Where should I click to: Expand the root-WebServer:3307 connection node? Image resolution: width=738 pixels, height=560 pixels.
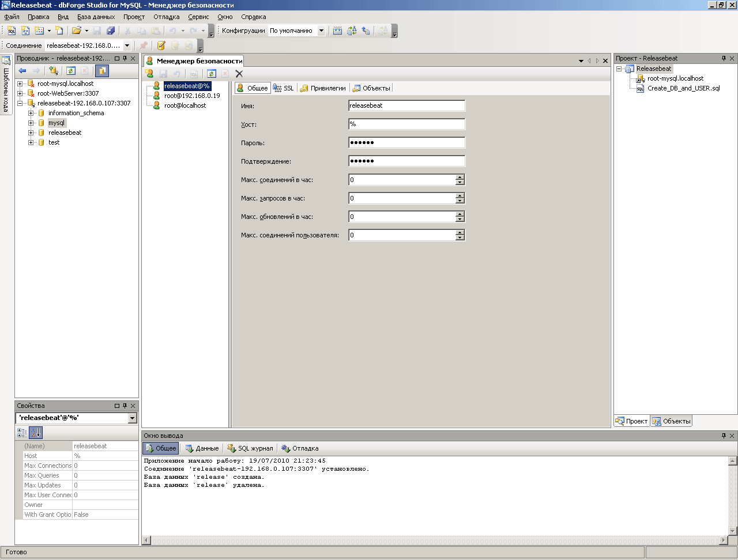(x=20, y=93)
